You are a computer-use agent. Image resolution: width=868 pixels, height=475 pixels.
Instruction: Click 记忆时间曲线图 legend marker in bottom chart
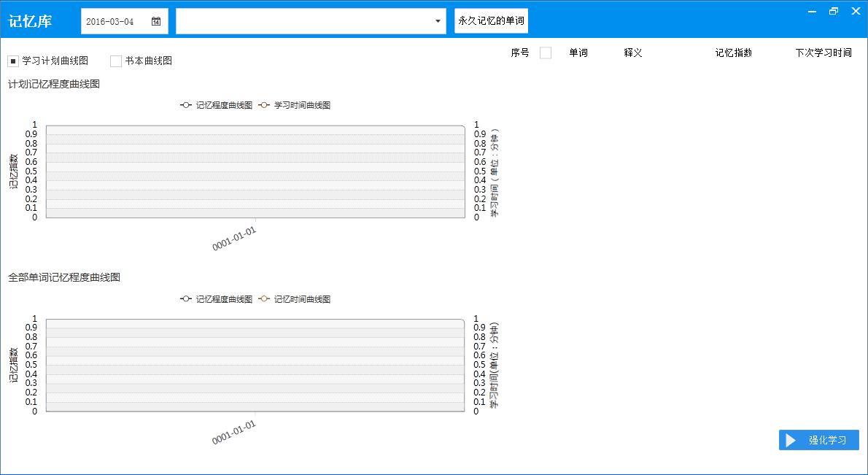coord(265,299)
